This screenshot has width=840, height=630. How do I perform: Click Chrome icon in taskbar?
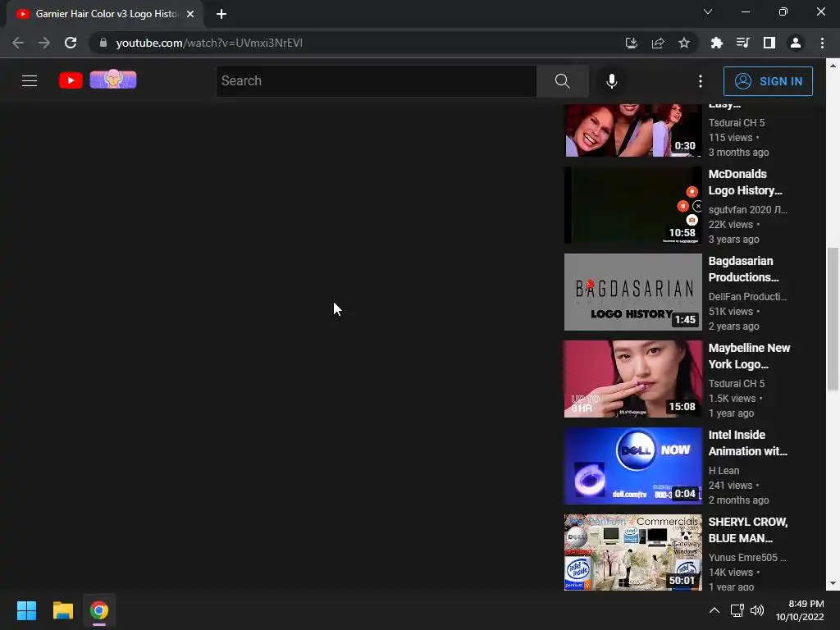tap(99, 610)
